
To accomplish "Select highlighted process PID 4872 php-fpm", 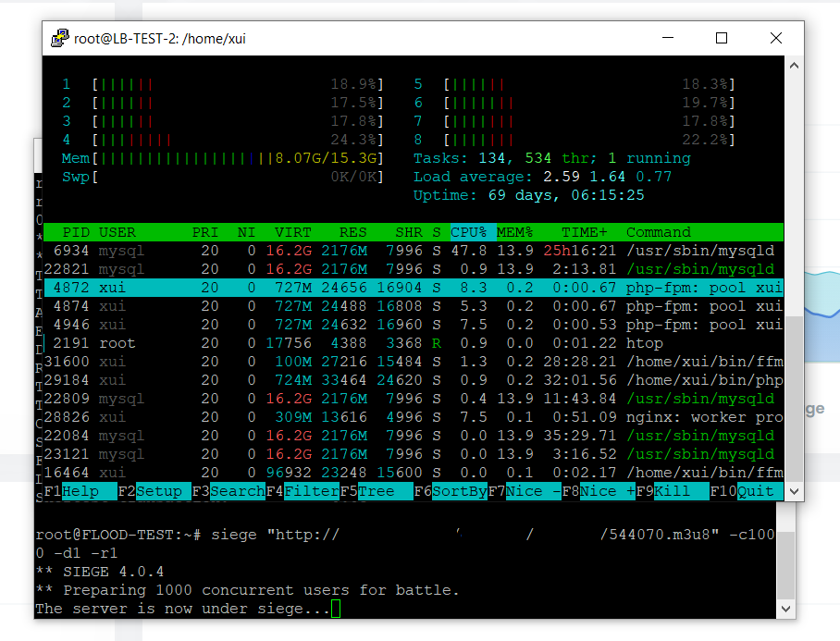I will pyautogui.click(x=413, y=288).
